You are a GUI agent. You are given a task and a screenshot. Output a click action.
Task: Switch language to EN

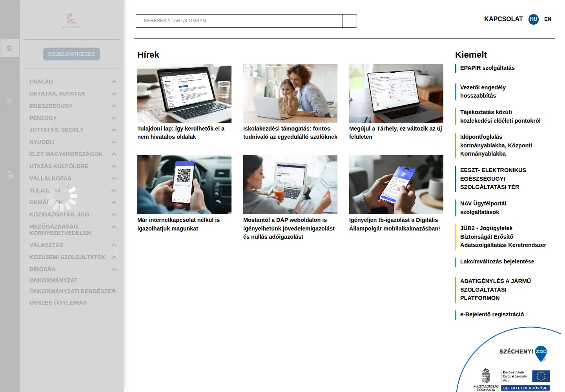[548, 19]
